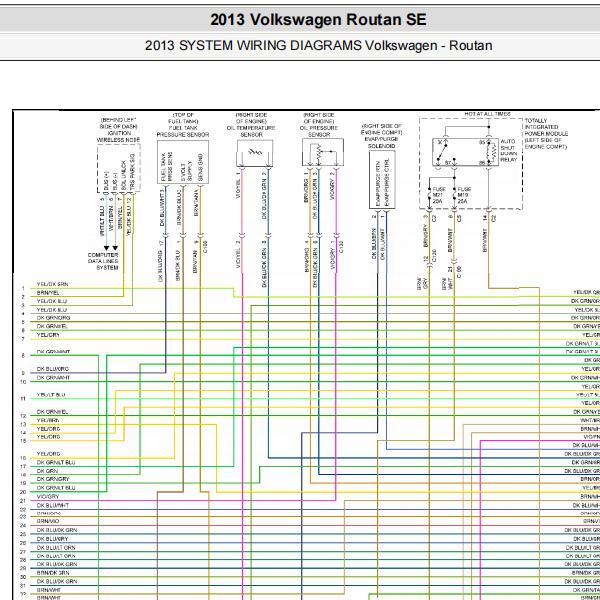600x600 pixels.
Task: Click the left-edge YEL/LT BLU label on row 11
Action: click(51, 395)
